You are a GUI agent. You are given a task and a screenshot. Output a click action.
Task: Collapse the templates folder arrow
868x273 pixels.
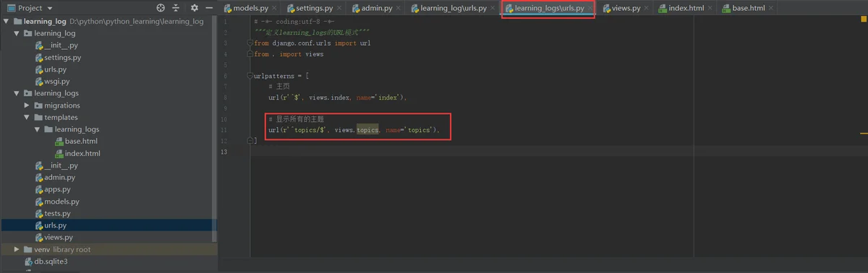click(27, 117)
